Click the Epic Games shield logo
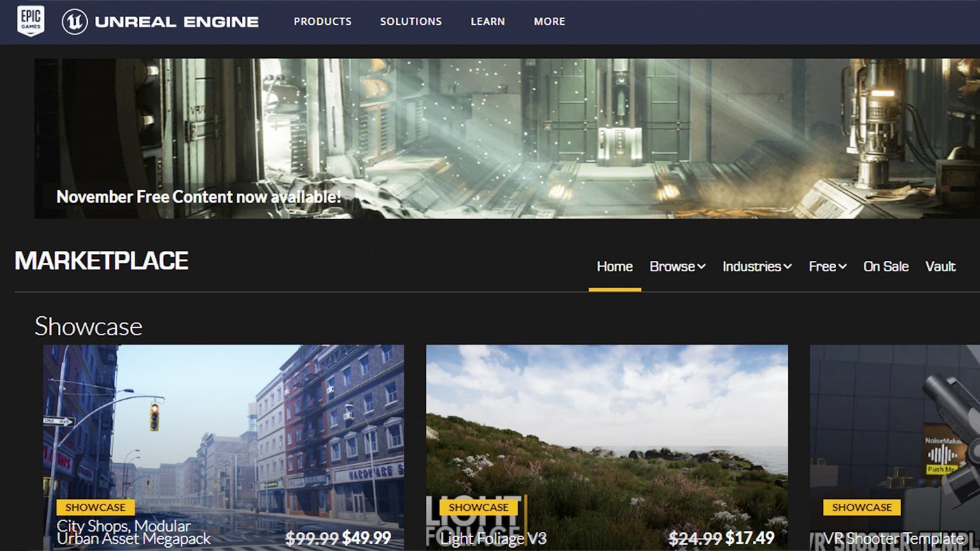 pos(31,21)
